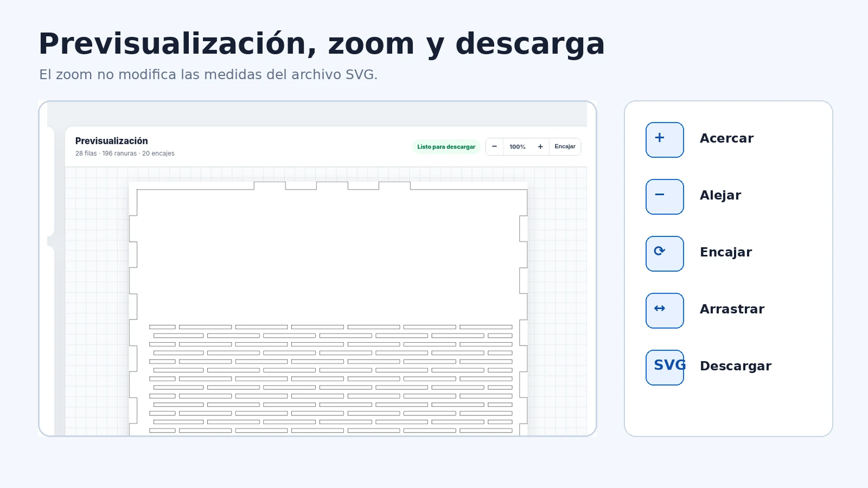Viewport: 868px width, 488px height.
Task: Click the Alejar label
Action: pyautogui.click(x=720, y=195)
